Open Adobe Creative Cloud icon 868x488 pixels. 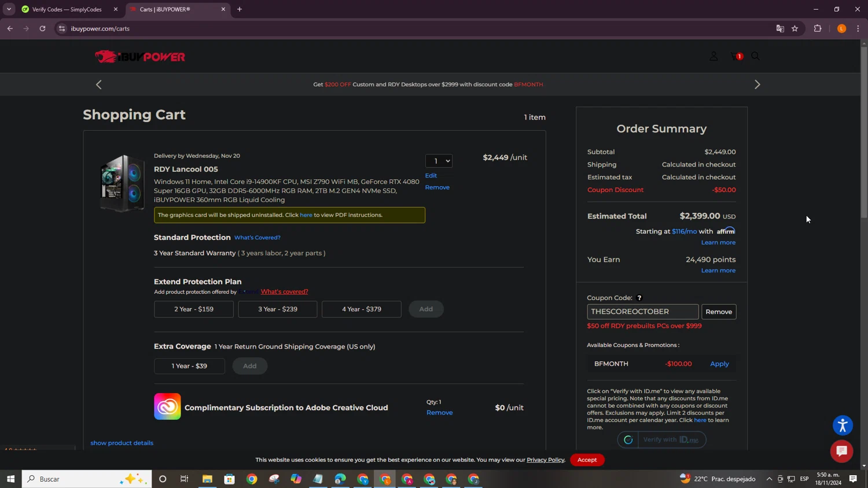click(167, 406)
